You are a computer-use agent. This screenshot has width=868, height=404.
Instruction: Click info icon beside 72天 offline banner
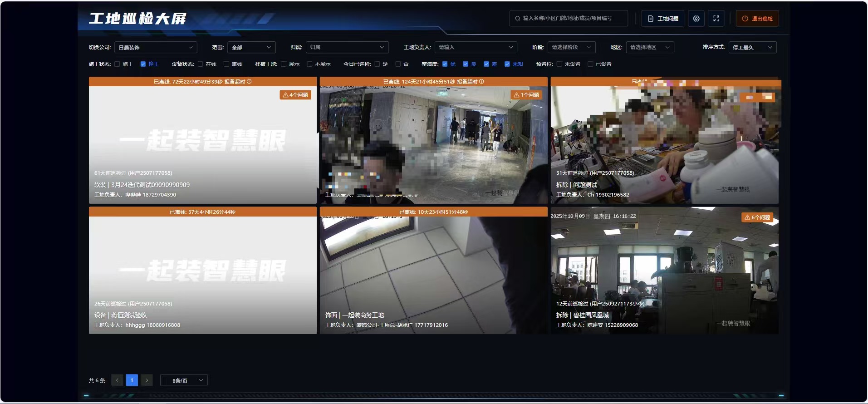pyautogui.click(x=249, y=82)
